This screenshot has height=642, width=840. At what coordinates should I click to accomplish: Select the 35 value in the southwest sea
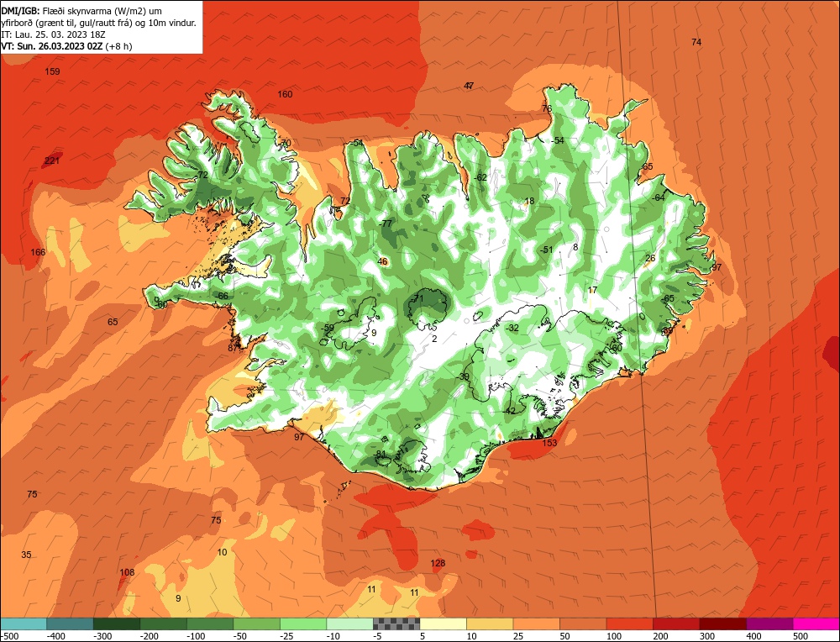[x=26, y=555]
